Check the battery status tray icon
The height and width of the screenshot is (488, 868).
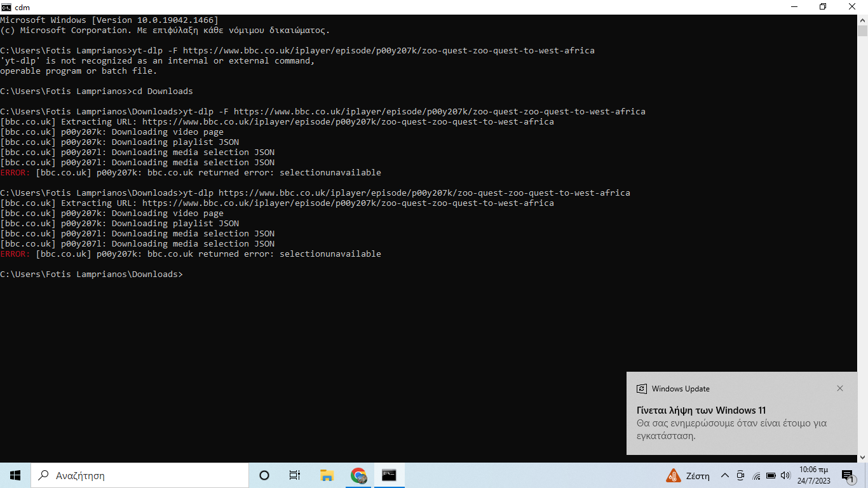(x=771, y=475)
